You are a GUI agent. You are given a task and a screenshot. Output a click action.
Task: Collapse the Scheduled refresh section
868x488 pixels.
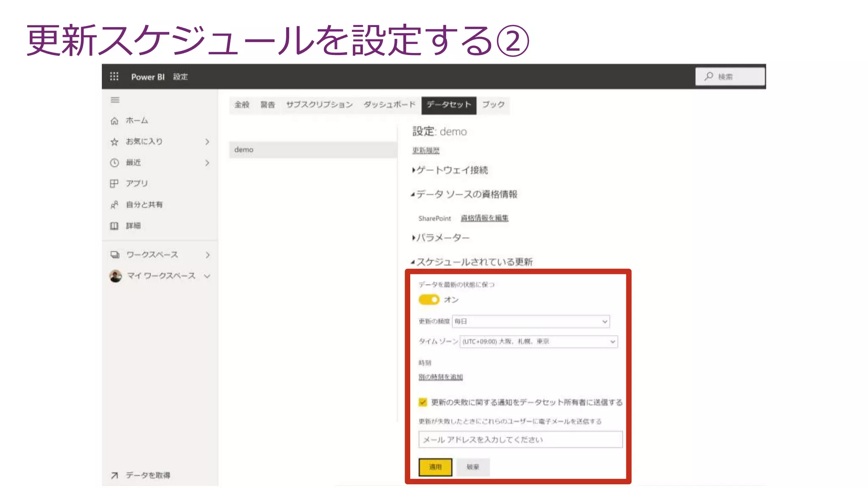pyautogui.click(x=472, y=262)
